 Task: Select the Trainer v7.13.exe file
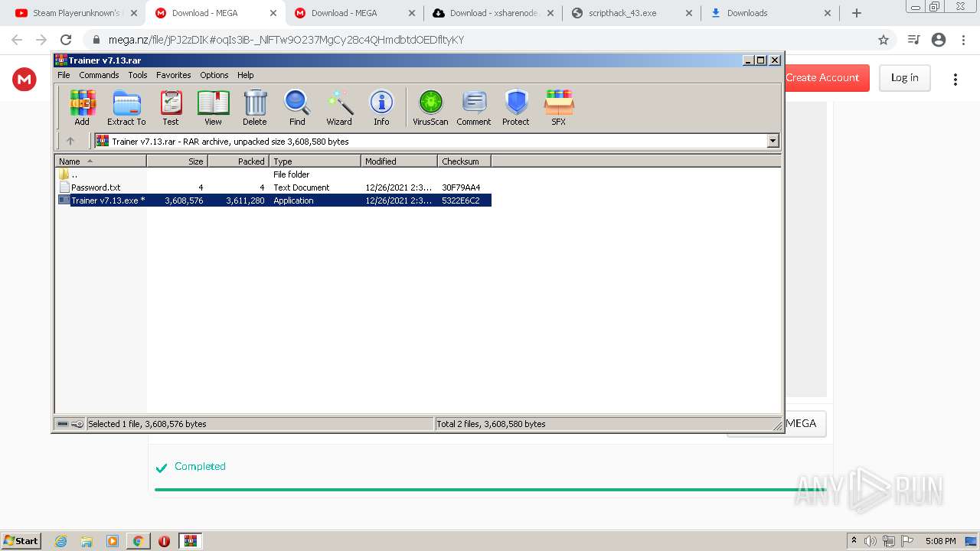[274, 201]
